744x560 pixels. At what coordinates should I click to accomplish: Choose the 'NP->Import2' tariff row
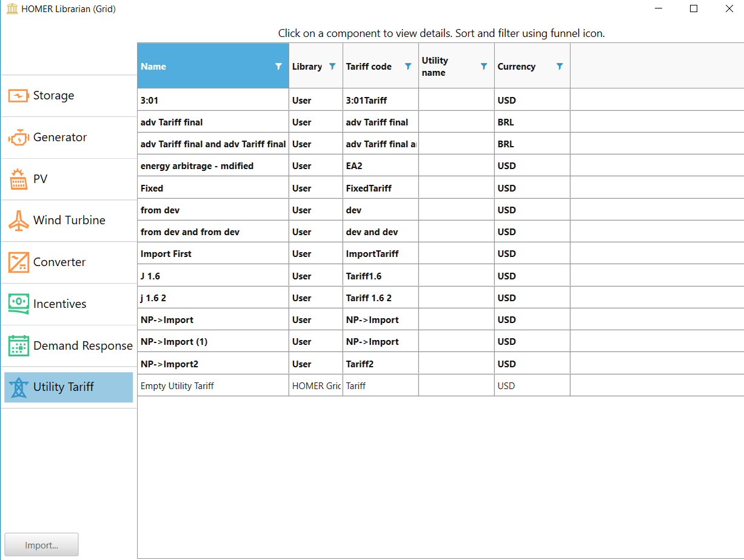[x=169, y=364]
